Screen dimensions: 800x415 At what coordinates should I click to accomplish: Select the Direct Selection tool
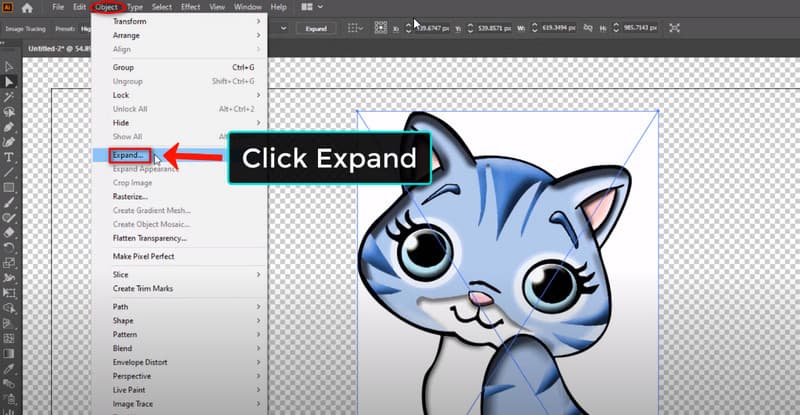click(9, 82)
